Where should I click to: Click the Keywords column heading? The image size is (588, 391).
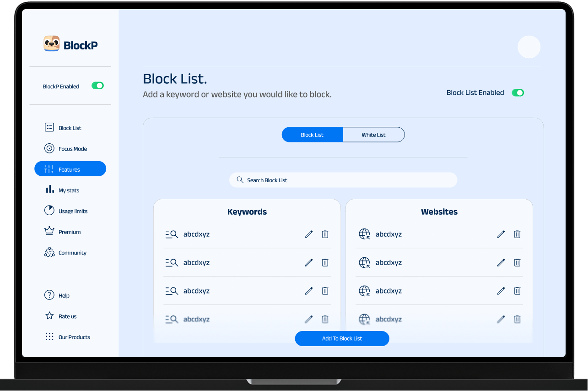point(247,212)
